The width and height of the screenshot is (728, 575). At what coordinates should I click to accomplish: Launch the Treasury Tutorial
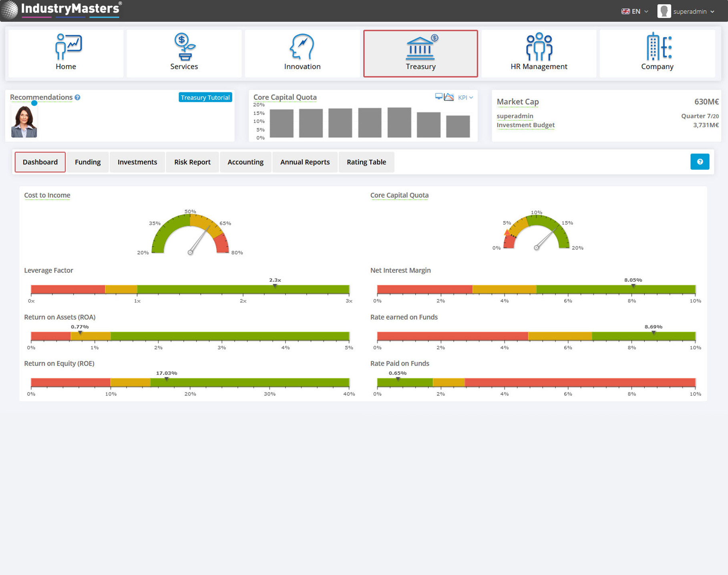(205, 97)
